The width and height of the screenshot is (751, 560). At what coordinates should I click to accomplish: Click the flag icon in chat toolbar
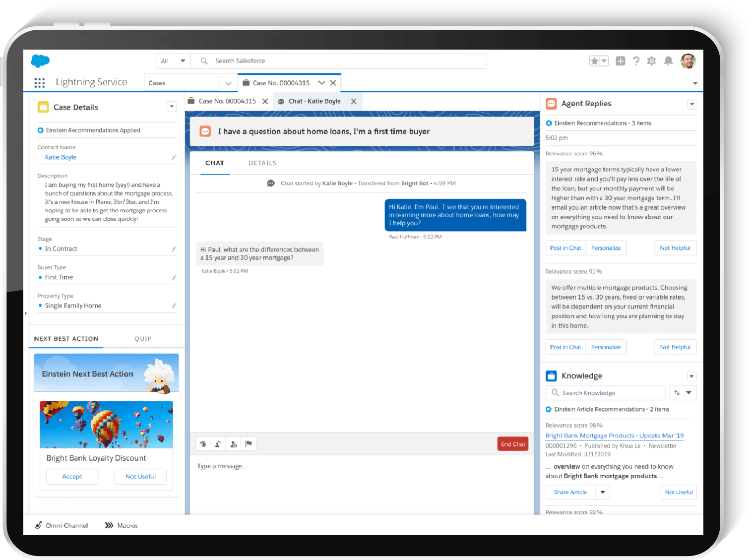tap(249, 444)
